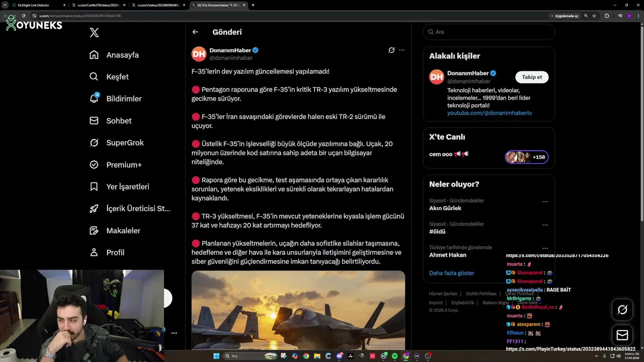Click Daha fazla göster under trends
Viewport: 644px width, 362px height.
click(x=452, y=273)
